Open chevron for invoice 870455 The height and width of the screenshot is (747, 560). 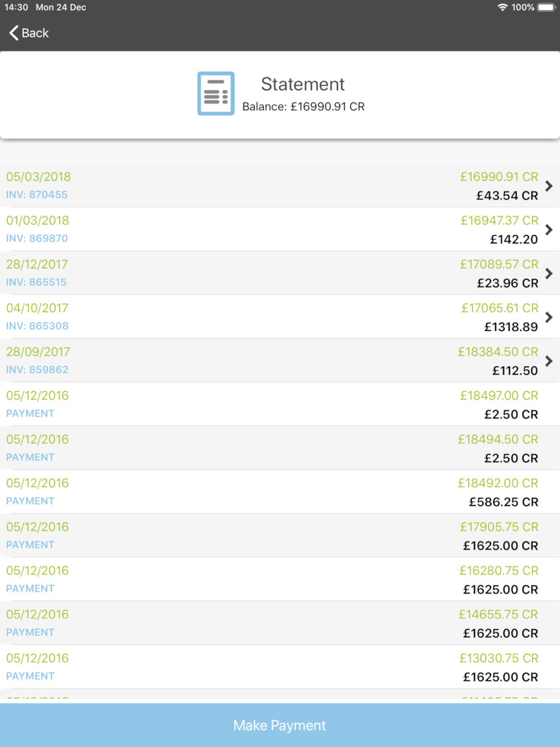click(x=549, y=186)
